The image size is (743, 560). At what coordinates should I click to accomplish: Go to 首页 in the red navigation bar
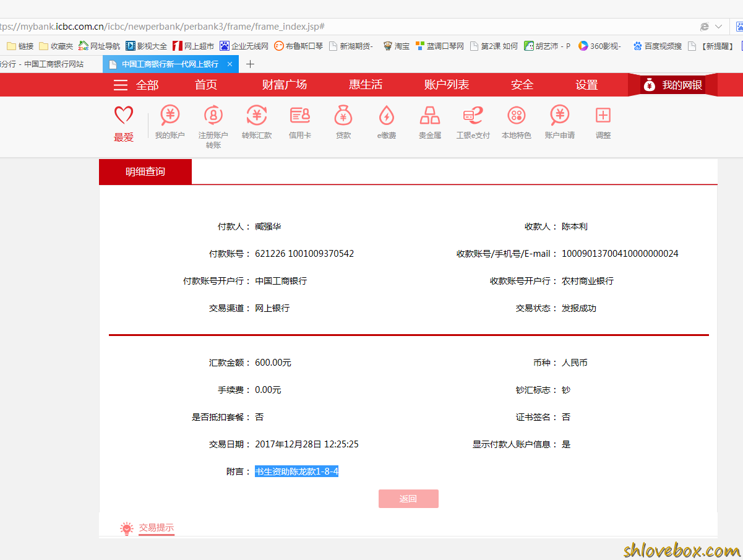pyautogui.click(x=206, y=85)
